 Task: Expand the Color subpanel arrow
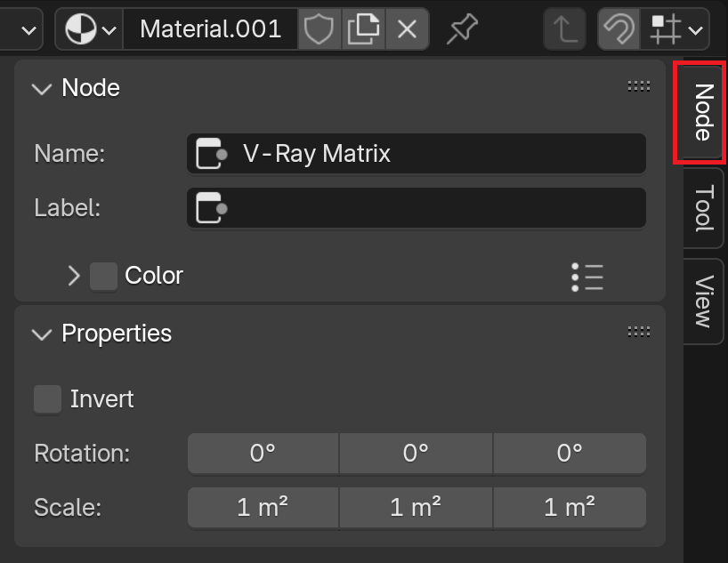click(x=73, y=276)
